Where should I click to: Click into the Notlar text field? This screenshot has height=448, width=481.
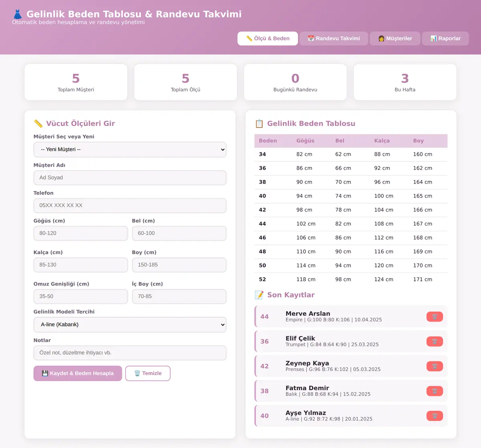130,353
